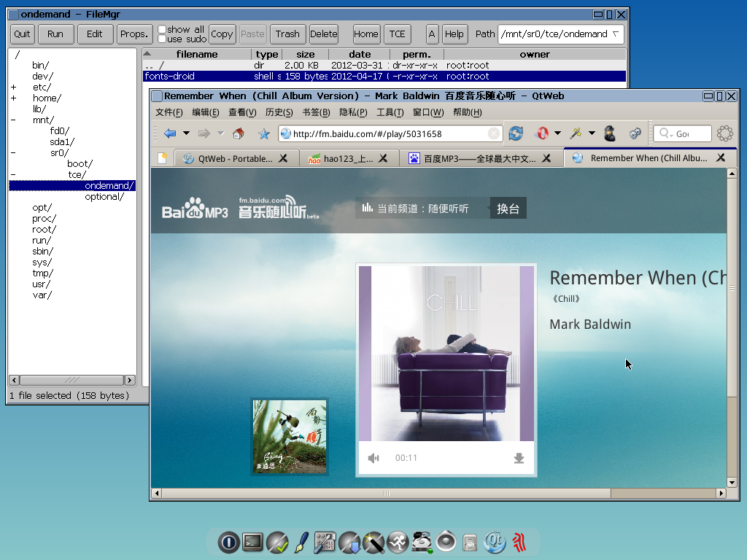Open the home page with the house icon
The height and width of the screenshot is (560, 747).
point(239,133)
